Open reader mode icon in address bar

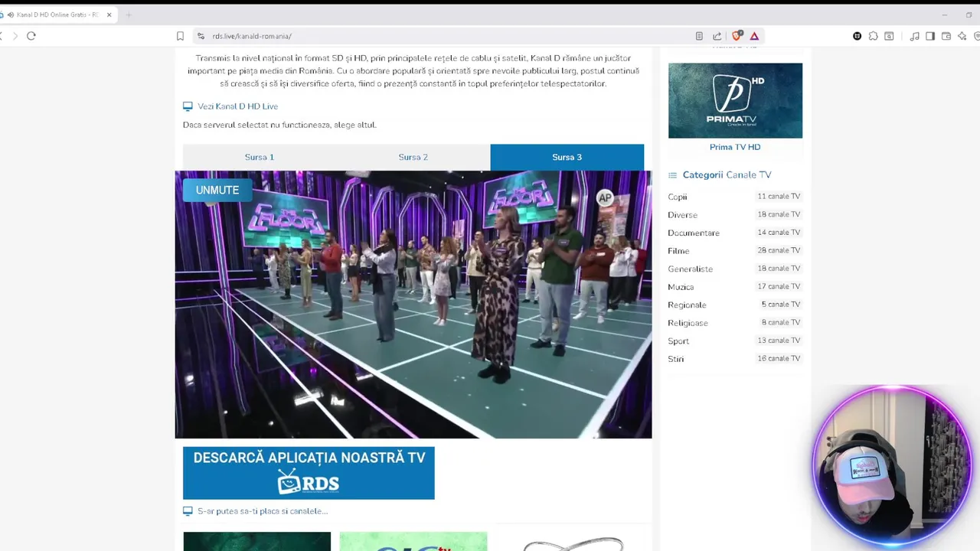699,36
